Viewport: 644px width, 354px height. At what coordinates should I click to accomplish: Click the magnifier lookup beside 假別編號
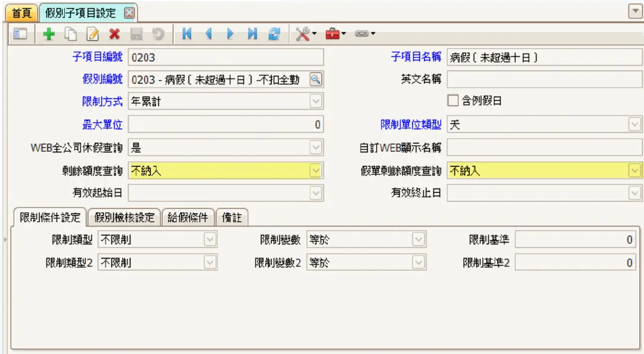click(316, 79)
